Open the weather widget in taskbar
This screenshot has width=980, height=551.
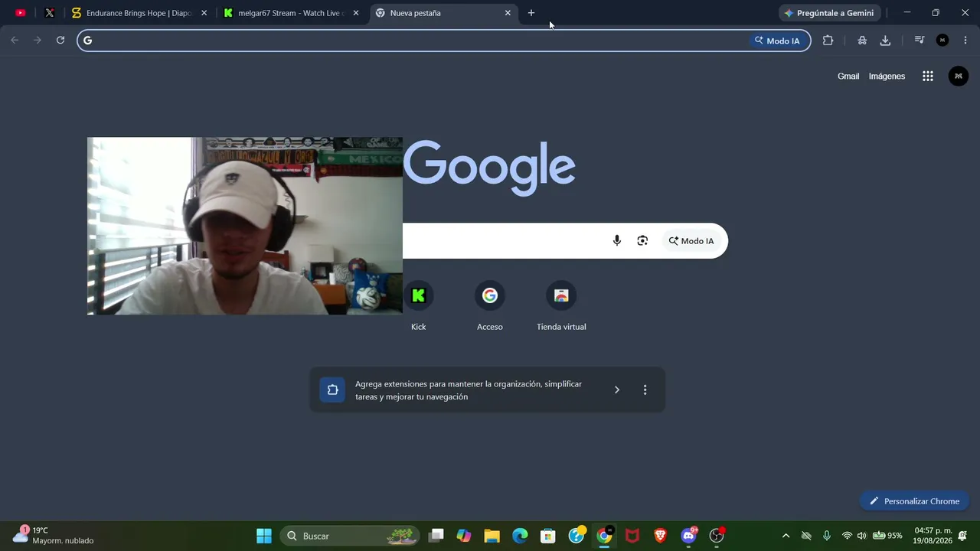tap(54, 536)
